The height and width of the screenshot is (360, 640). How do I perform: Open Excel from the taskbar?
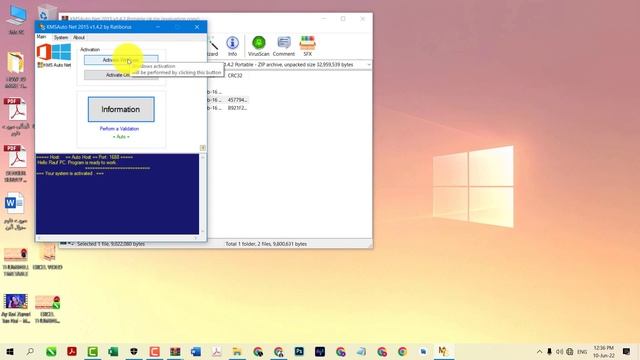(113, 351)
